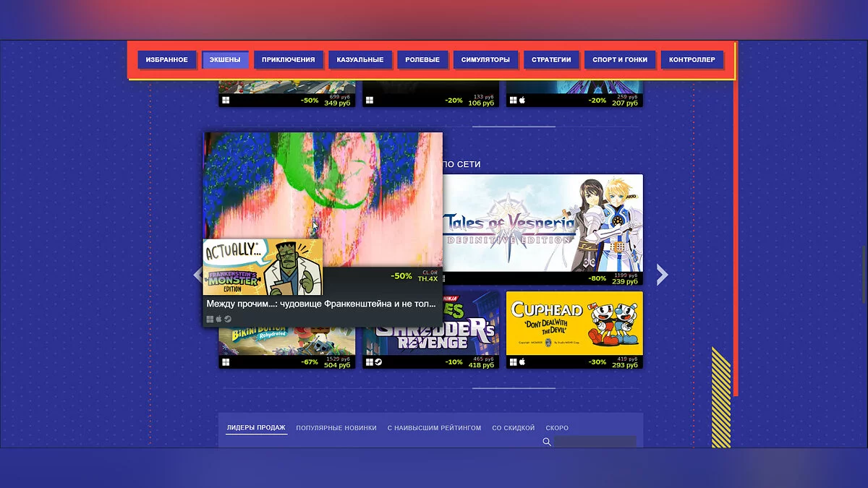This screenshot has width=868, height=488.
Task: Switch to Лидеры продаж tab
Action: click(256, 428)
